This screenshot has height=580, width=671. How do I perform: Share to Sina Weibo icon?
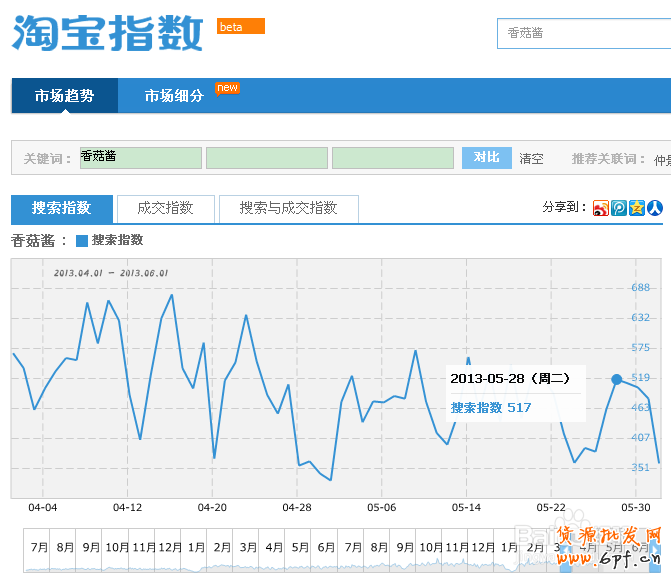click(600, 208)
